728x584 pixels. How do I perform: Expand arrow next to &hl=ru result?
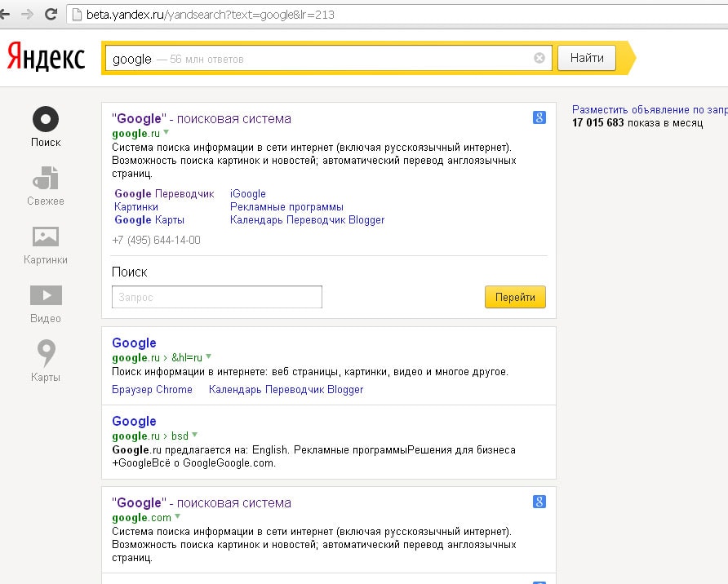208,356
